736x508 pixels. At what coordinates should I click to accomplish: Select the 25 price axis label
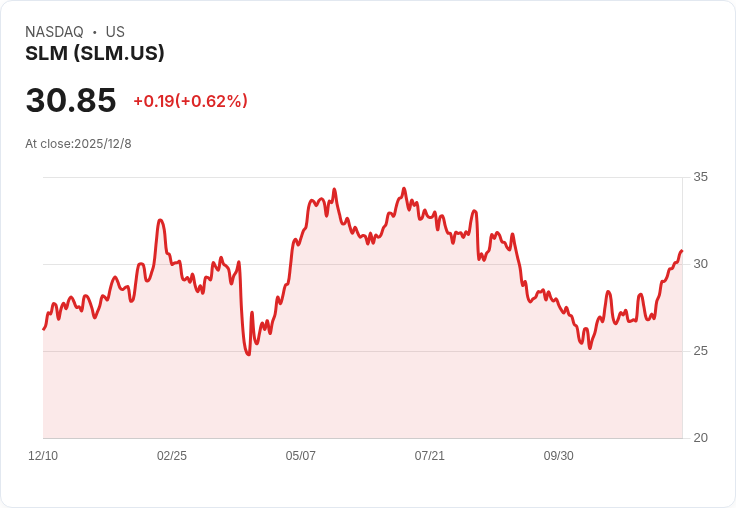coord(700,351)
